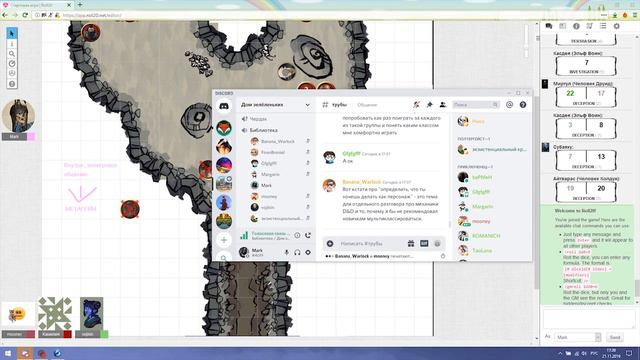Select the Roll20 magnifier zoom tool
640x360 pixels.
click(x=12, y=54)
